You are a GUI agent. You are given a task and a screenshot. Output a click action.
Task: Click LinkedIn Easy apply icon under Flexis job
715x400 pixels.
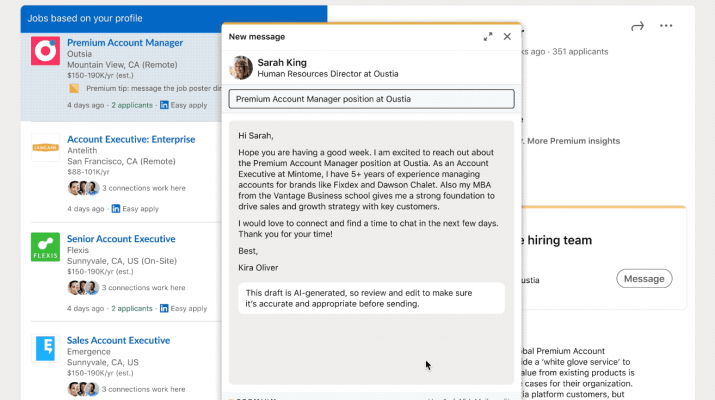click(164, 308)
